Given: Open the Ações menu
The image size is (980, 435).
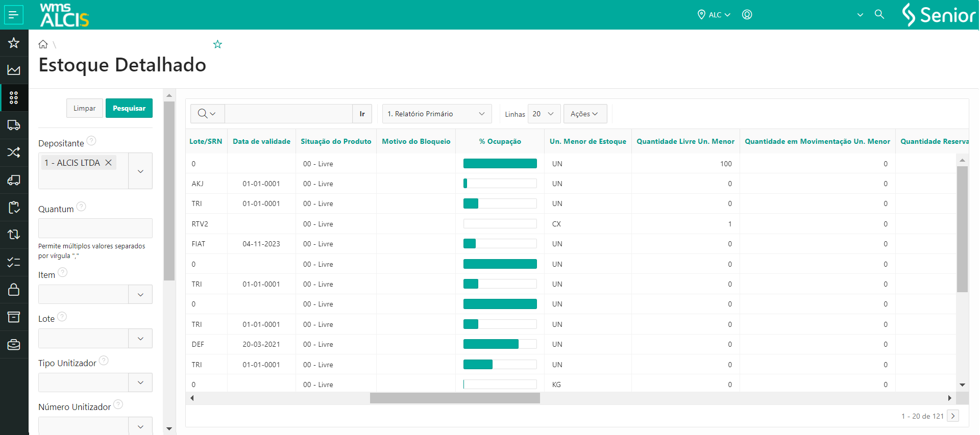Looking at the screenshot, I should tap(584, 114).
